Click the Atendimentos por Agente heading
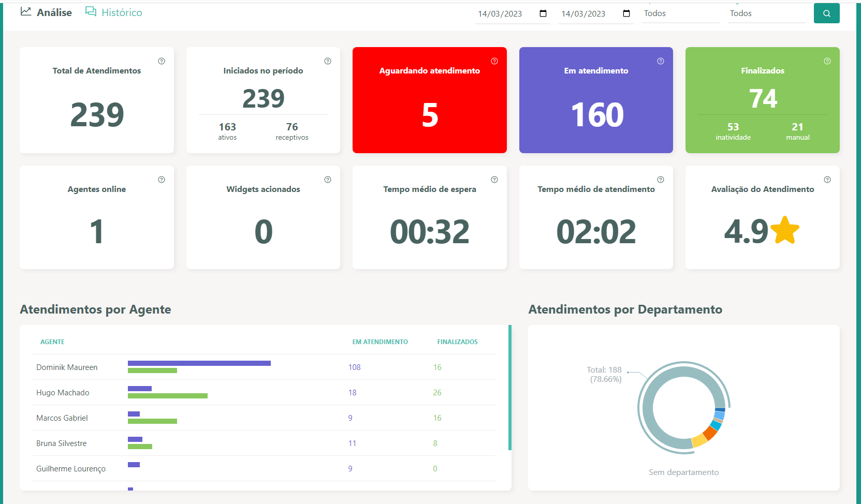Image resolution: width=861 pixels, height=504 pixels. 95,309
